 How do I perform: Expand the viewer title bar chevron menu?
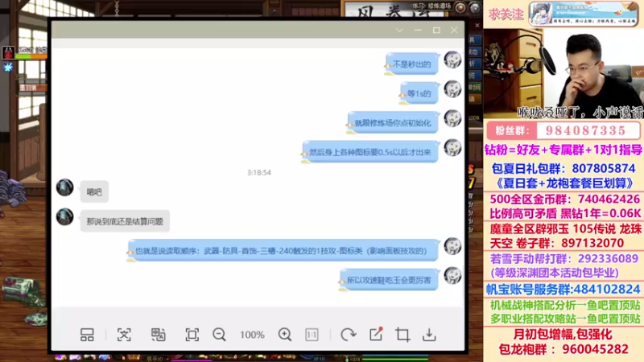pos(399,31)
